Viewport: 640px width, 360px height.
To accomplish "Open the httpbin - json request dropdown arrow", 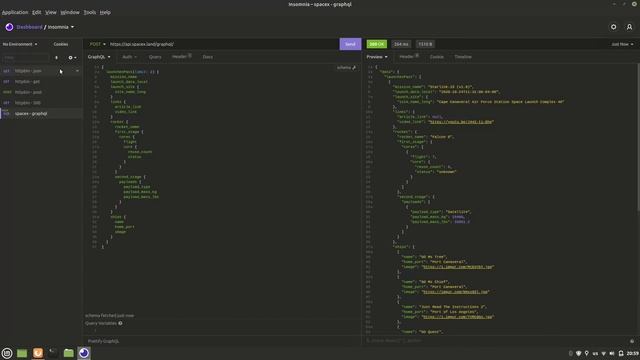I will (x=77, y=71).
